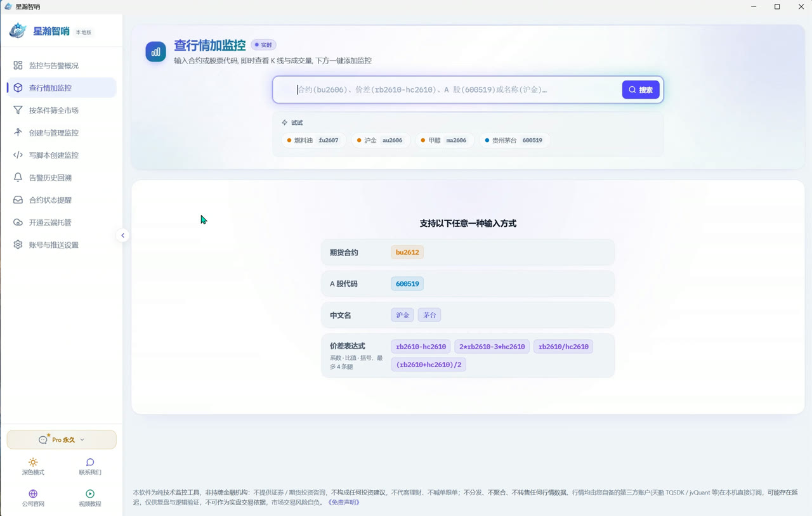
Task: Click the (rb2610+hc2610)/2 expression example
Action: [x=429, y=364]
